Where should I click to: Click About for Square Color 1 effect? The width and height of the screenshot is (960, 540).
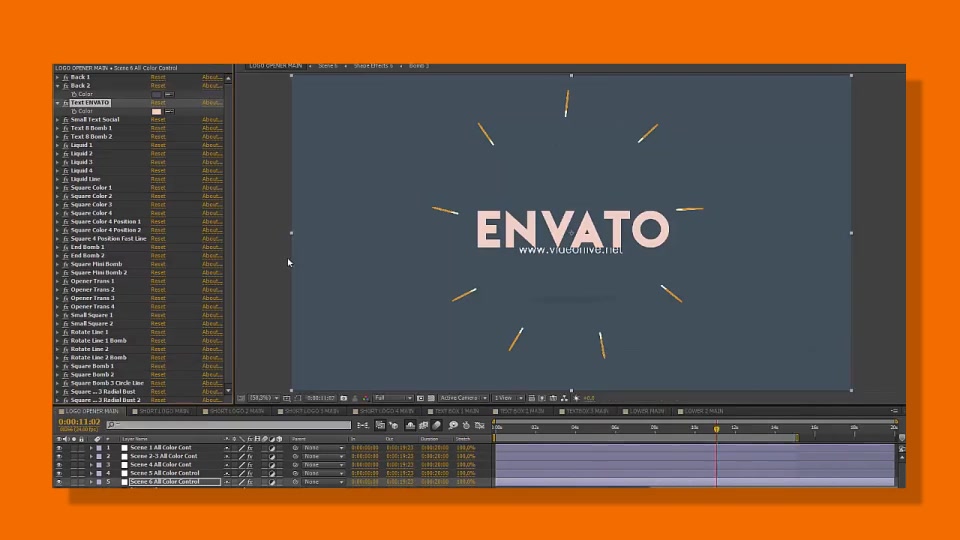[212, 188]
